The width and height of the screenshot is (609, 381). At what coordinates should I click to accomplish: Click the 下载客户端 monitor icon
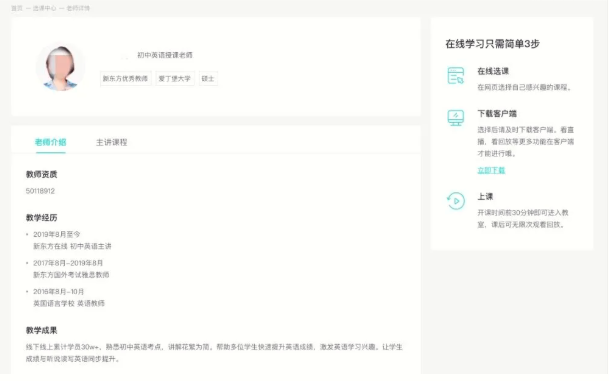click(456, 118)
